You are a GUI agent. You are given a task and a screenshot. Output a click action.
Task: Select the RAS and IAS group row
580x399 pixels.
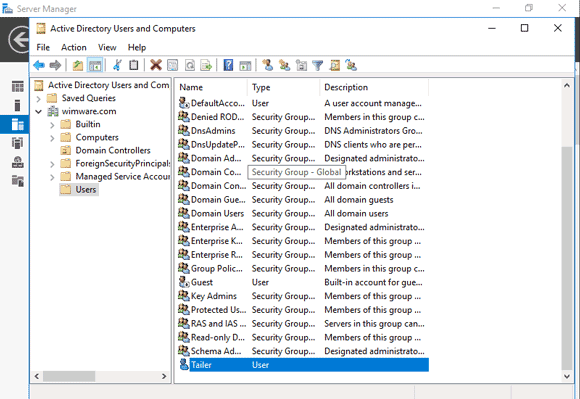[303, 324]
